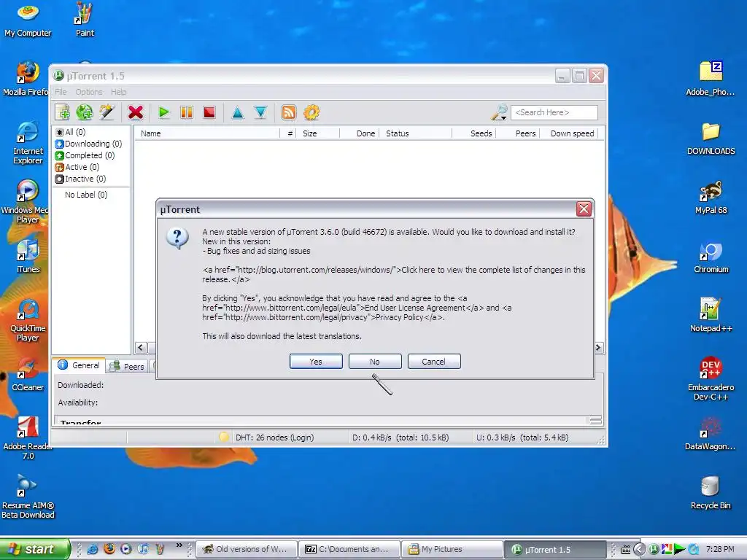Screen dimensions: 747x560
Task: Click the green Start torrent play icon
Action: [164, 112]
